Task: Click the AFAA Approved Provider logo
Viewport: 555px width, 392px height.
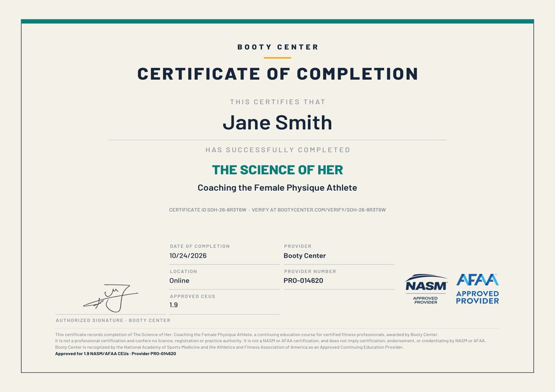Action: click(x=477, y=289)
